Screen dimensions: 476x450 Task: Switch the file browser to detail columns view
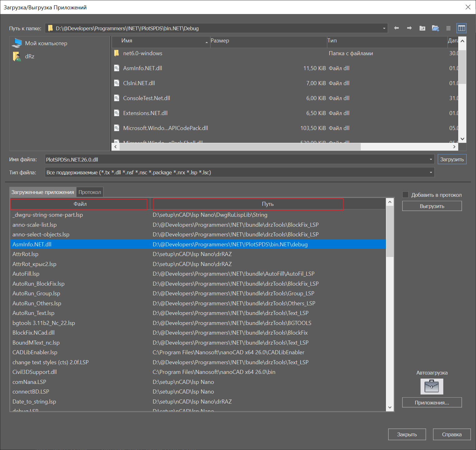(x=461, y=28)
